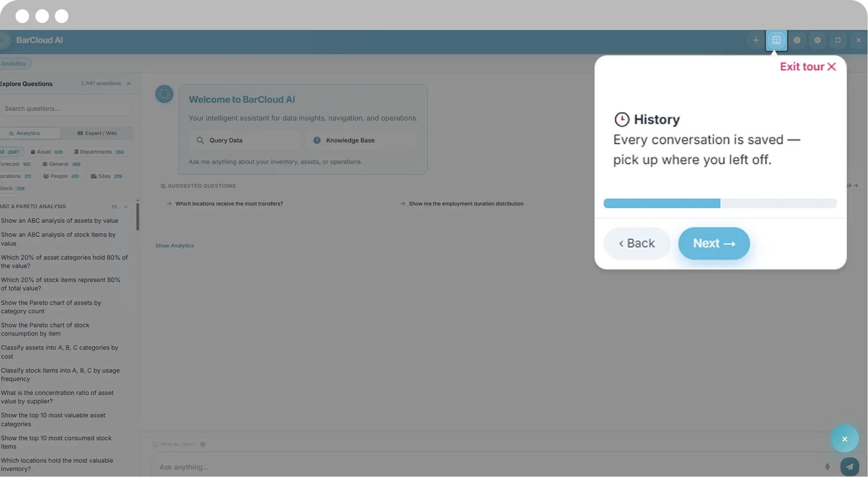Select 'Classify stock items into A, B, C by usage'
This screenshot has height=477, width=868.
(60, 375)
